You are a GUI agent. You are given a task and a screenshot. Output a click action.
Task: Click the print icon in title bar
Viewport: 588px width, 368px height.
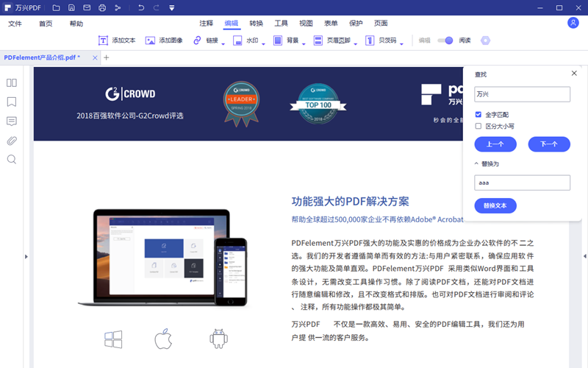(102, 7)
